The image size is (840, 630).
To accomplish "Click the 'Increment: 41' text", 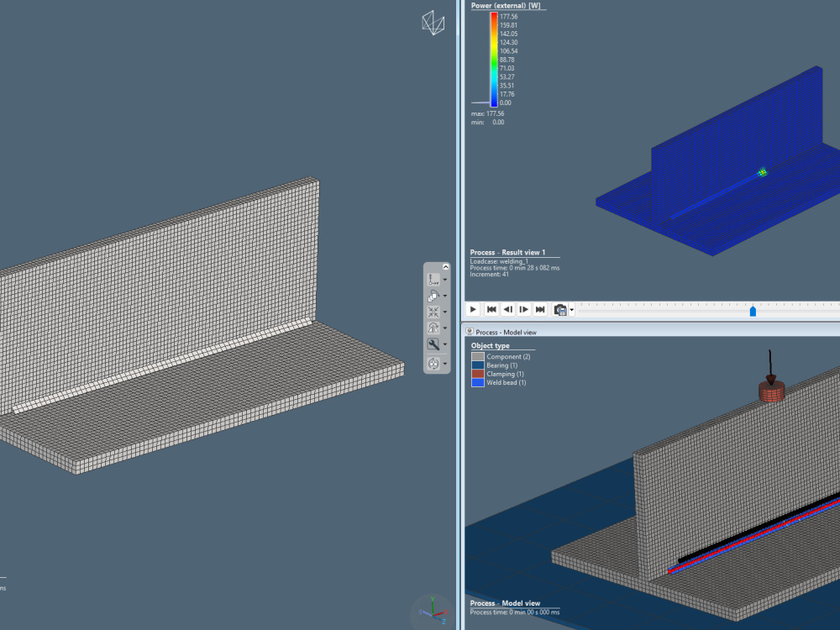I will coord(489,275).
